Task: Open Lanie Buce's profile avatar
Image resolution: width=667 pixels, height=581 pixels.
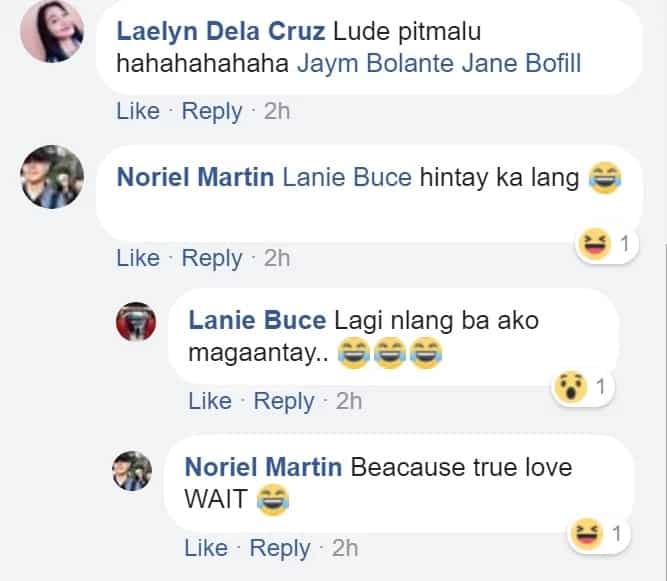Action: coord(136,322)
